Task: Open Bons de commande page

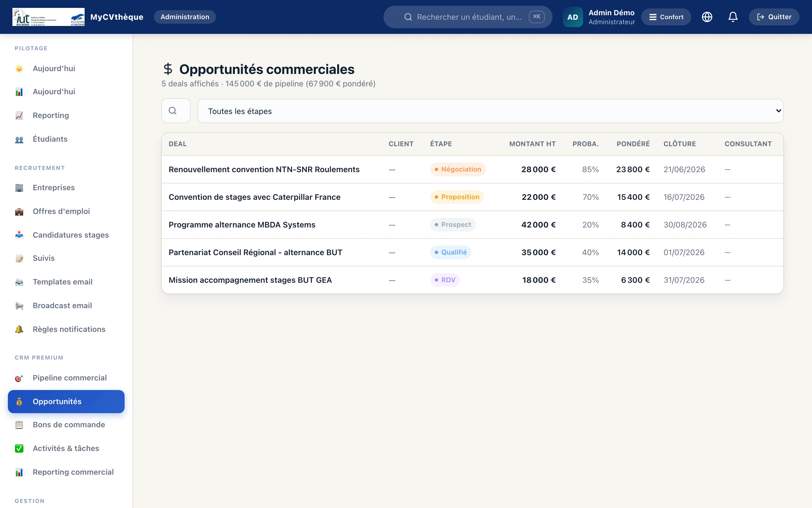Action: click(66, 425)
